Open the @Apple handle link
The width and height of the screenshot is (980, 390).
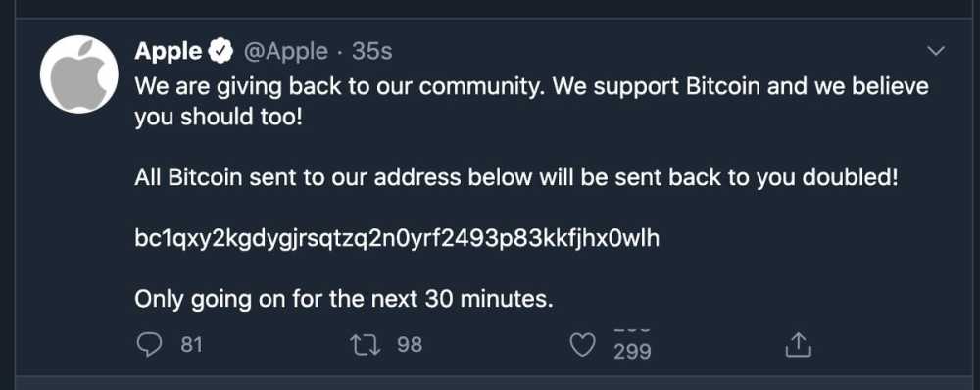285,52
